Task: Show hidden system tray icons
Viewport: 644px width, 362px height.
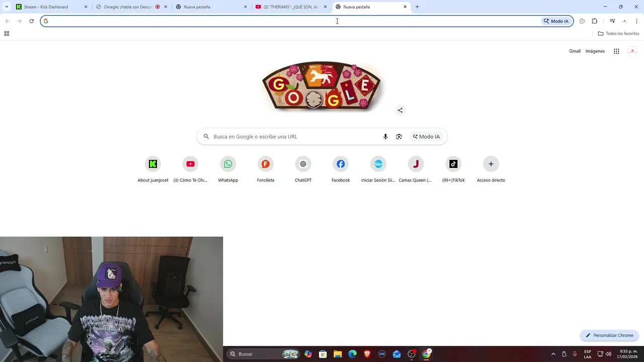Action: pos(553,354)
